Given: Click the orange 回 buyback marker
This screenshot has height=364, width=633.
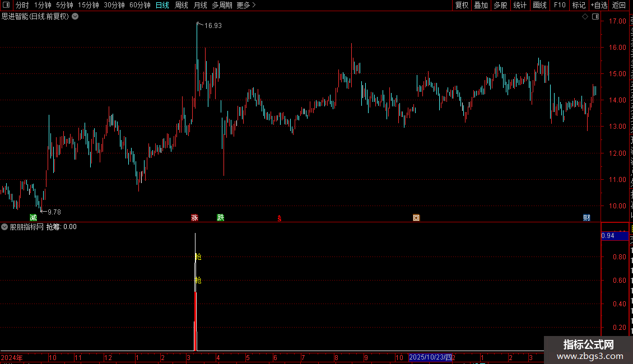Looking at the screenshot, I should (x=416, y=218).
